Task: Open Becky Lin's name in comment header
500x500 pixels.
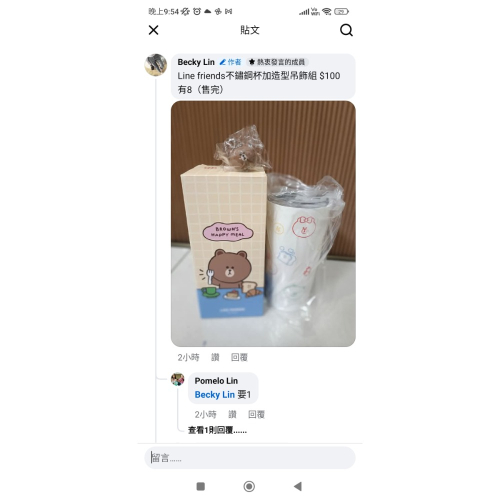Action: pos(196,62)
